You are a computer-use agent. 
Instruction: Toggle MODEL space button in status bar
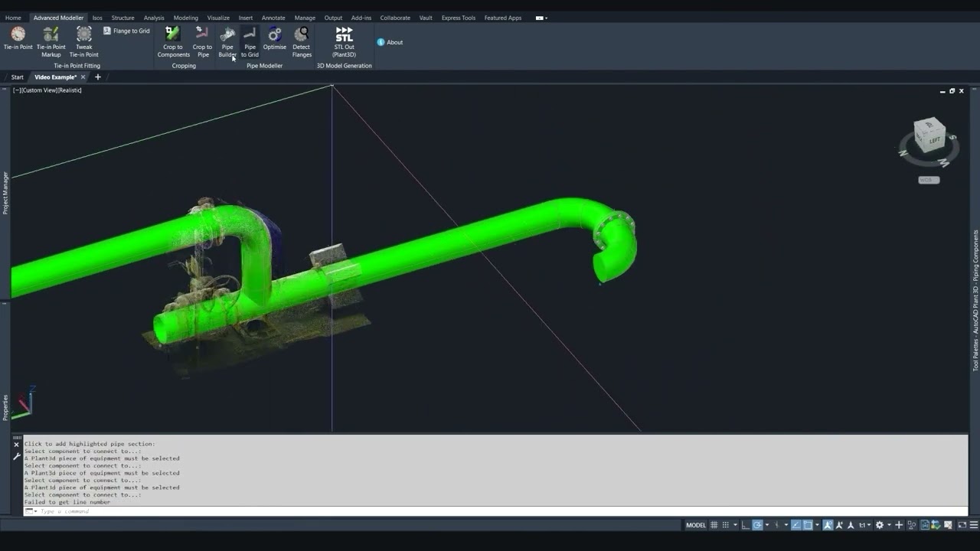(696, 525)
